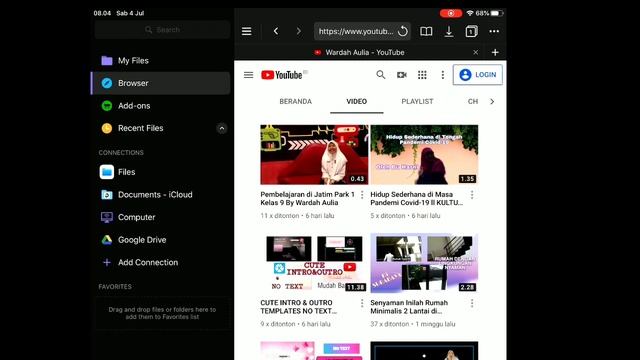Open Pembelajaran di Jatim Park 1 title link
Viewport: 640px width, 360px height.
pyautogui.click(x=307, y=198)
